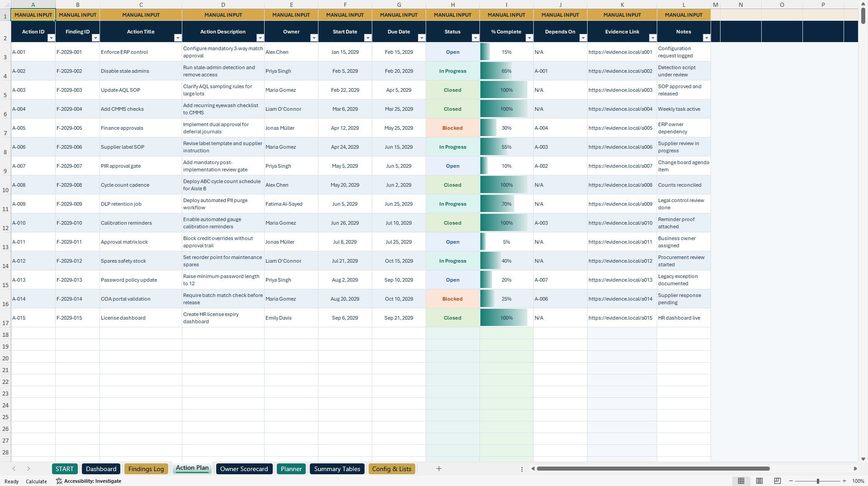Open evidence link a001
Image resolution: width=868 pixels, height=486 pixels.
[620, 52]
